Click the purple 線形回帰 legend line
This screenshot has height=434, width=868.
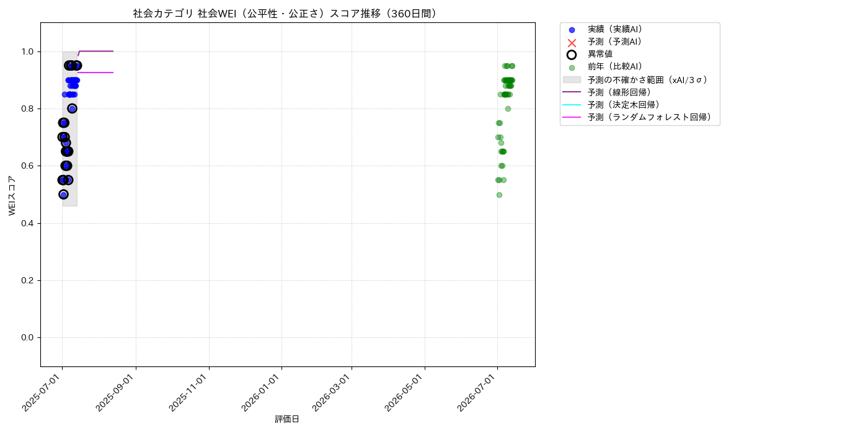572,92
